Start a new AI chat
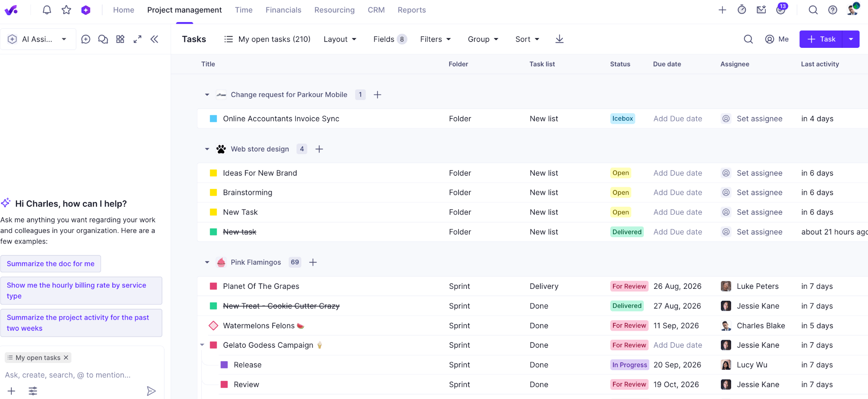Screen dimensions: 868x399 pos(86,39)
